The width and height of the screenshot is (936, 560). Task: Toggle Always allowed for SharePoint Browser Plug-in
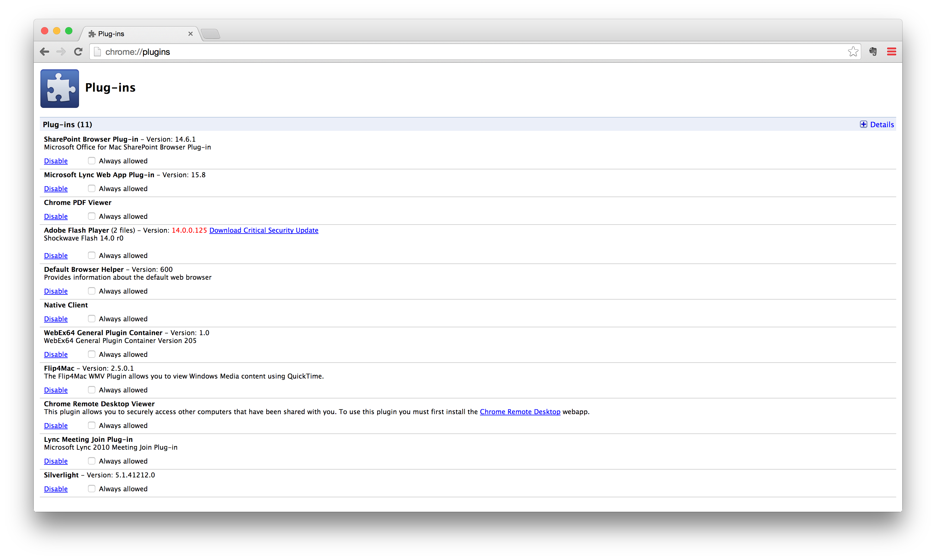(x=91, y=161)
